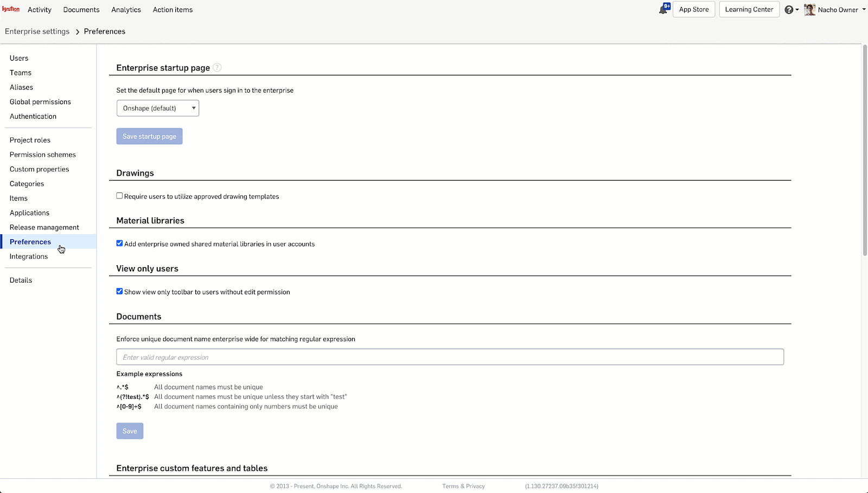868x493 pixels.
Task: Uncheck enterprise shared material libraries option
Action: (x=119, y=244)
